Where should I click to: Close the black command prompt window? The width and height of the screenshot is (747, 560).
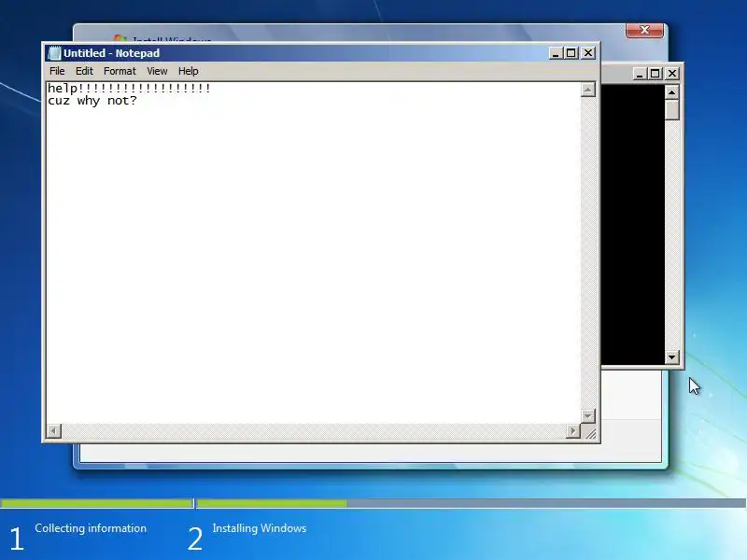671,74
